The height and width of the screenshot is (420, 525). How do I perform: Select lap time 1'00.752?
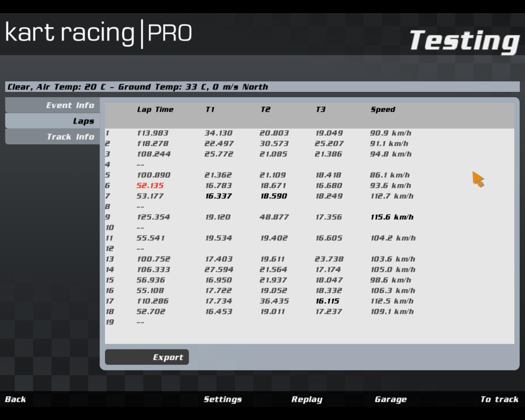[x=153, y=259]
